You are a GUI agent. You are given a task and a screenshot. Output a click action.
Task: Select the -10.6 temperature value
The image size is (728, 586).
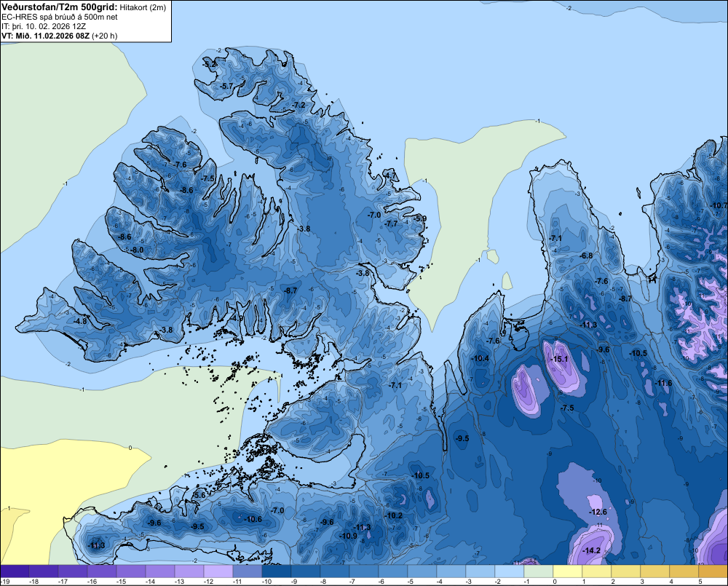pos(253,519)
